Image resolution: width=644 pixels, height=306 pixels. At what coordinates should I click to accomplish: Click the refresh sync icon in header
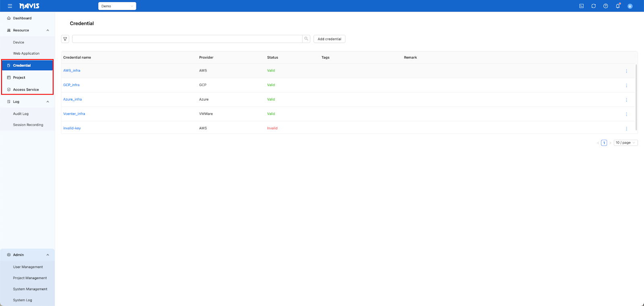(594, 6)
